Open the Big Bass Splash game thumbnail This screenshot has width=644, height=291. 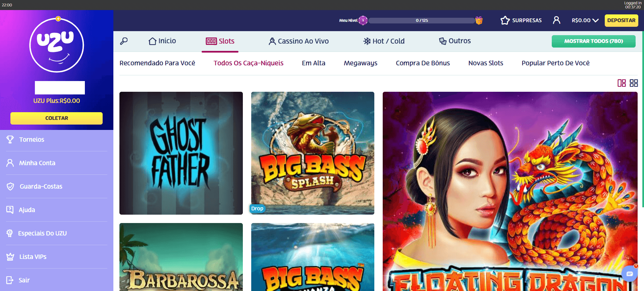(313, 153)
